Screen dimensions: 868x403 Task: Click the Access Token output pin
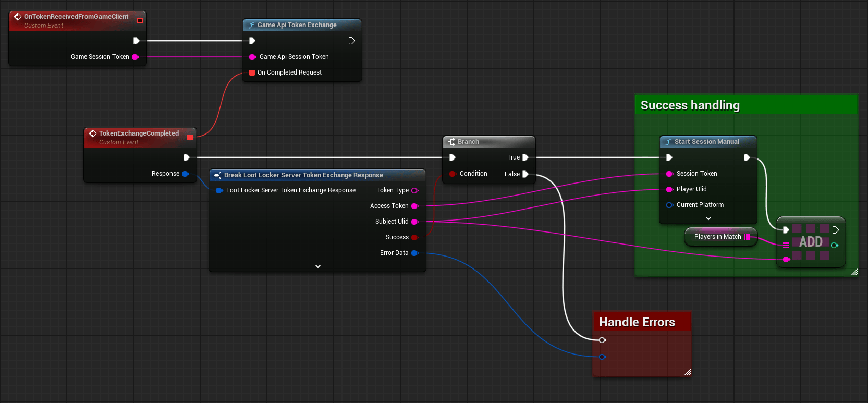(x=415, y=206)
